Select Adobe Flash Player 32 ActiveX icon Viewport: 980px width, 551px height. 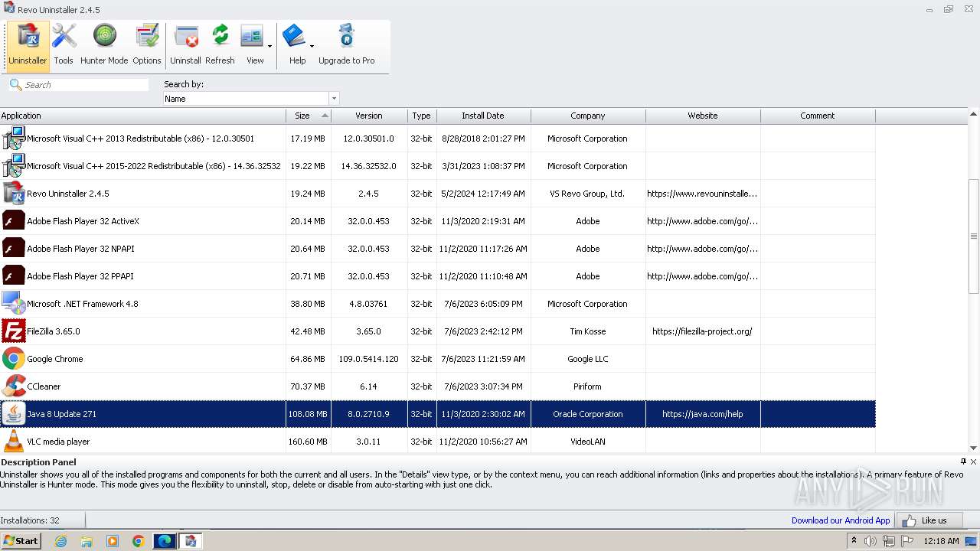coord(14,221)
